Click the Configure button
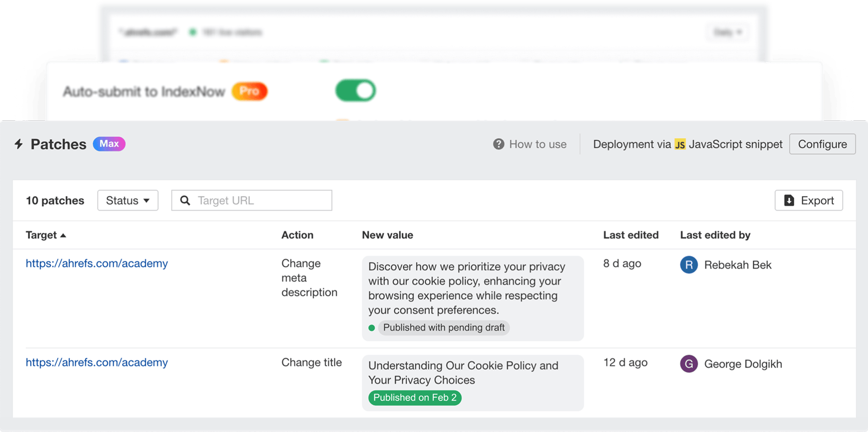This screenshot has width=868, height=432. click(822, 144)
